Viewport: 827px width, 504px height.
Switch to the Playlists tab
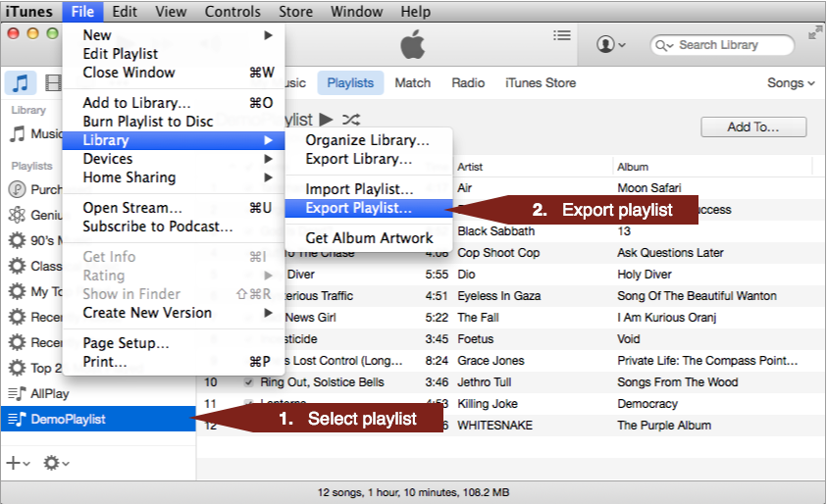coord(350,82)
